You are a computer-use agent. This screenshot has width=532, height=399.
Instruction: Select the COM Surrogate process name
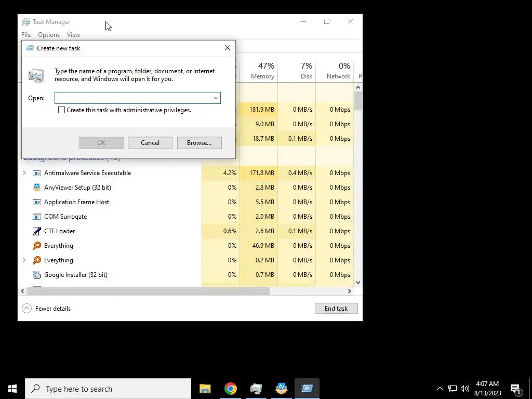pyautogui.click(x=65, y=217)
